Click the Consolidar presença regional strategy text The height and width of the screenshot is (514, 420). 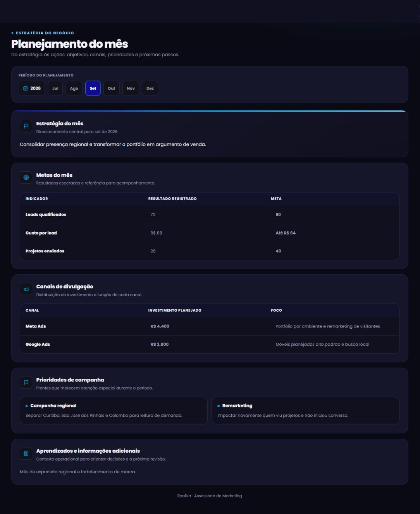click(113, 144)
